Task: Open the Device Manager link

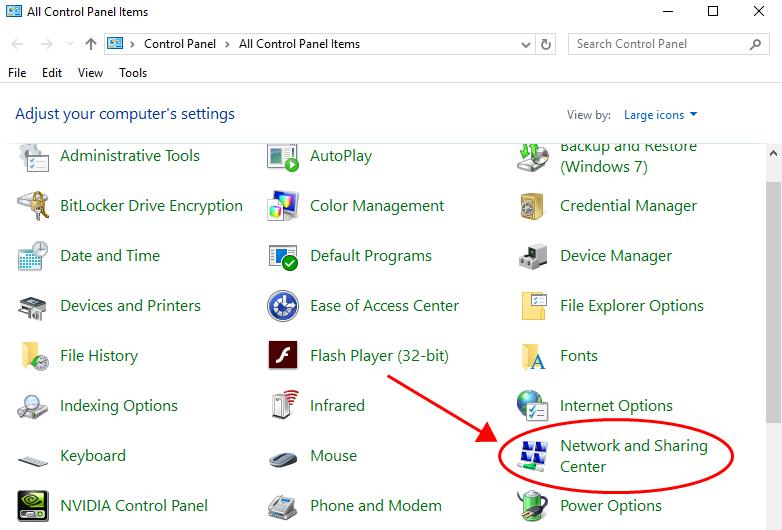Action: 616,256
